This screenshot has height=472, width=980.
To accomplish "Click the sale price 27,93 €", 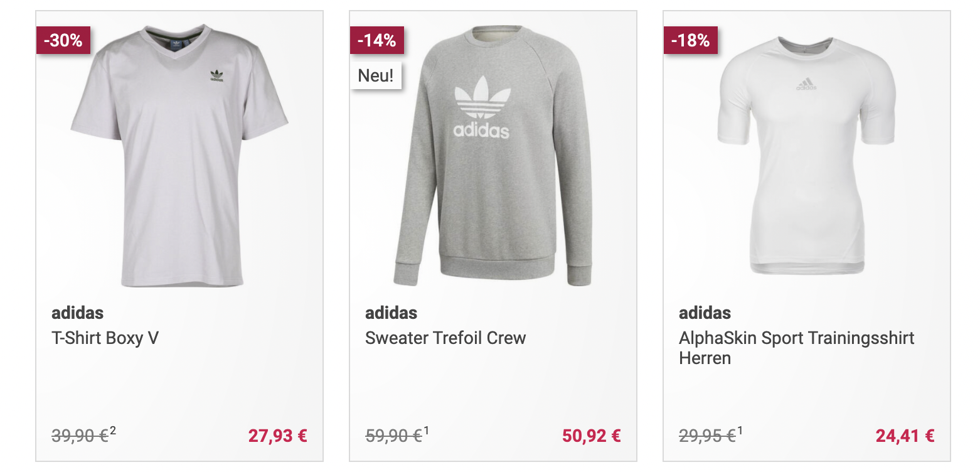I will click(277, 436).
